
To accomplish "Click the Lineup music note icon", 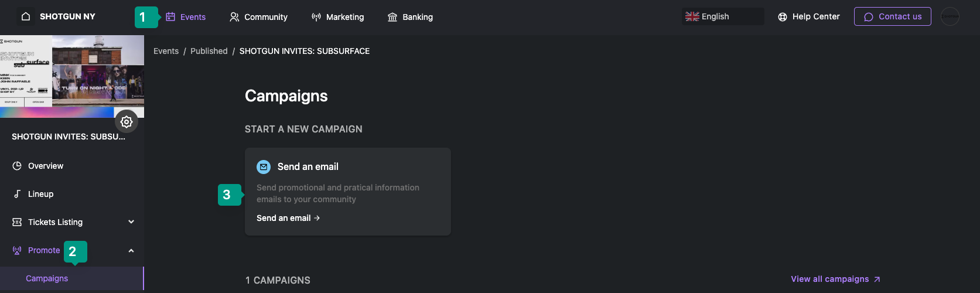I will 17,194.
